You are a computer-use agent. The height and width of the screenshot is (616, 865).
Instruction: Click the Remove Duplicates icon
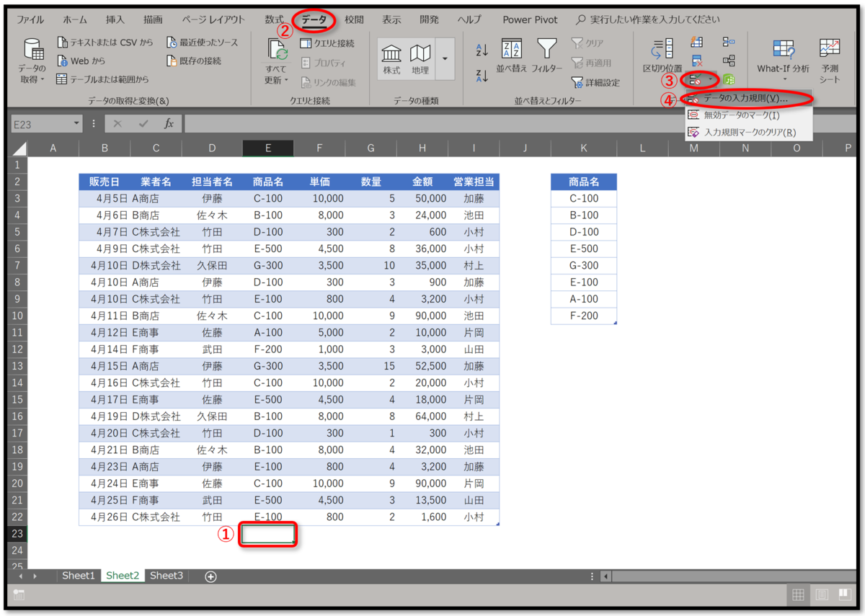click(696, 61)
